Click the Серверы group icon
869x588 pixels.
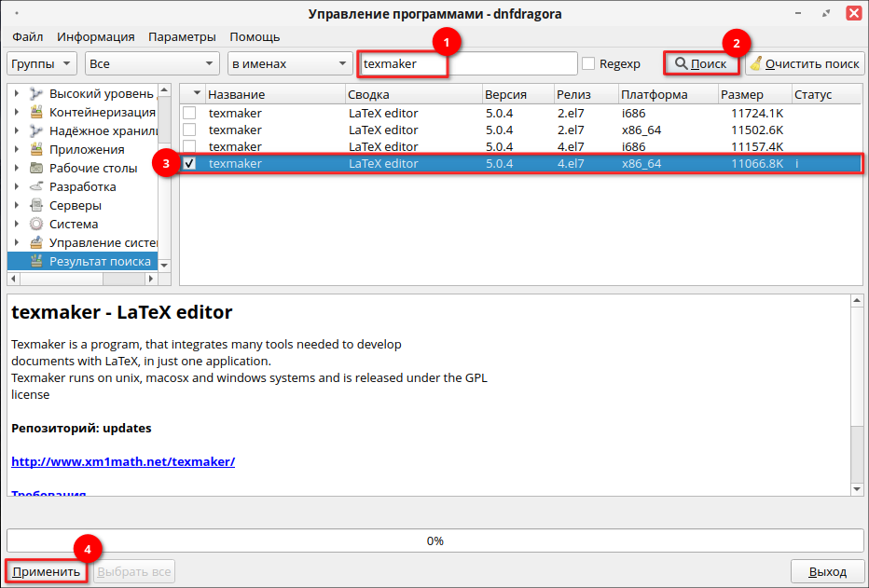36,205
